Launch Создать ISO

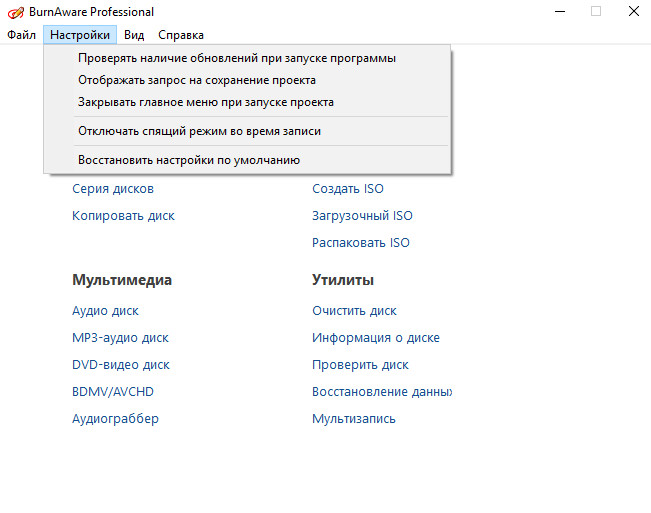(x=348, y=189)
